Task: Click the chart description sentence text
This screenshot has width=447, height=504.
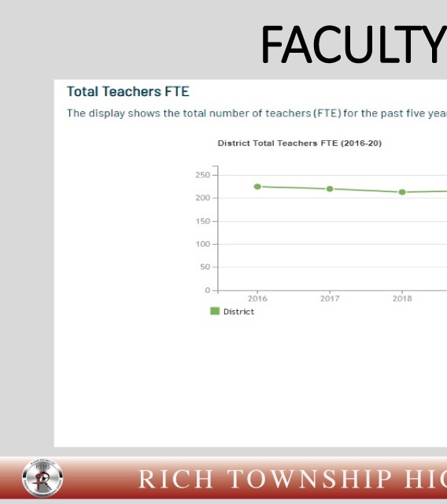Action: (x=257, y=113)
